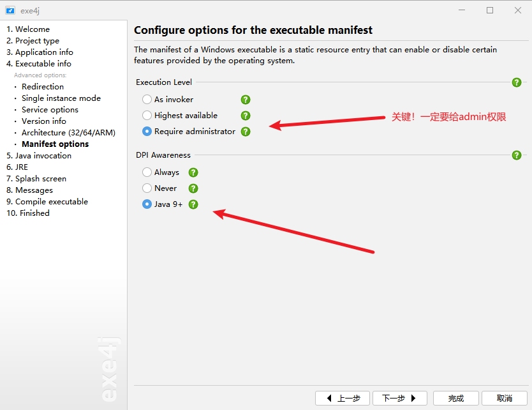Click help icon beside Highest available
532x410 pixels.
[x=246, y=116]
